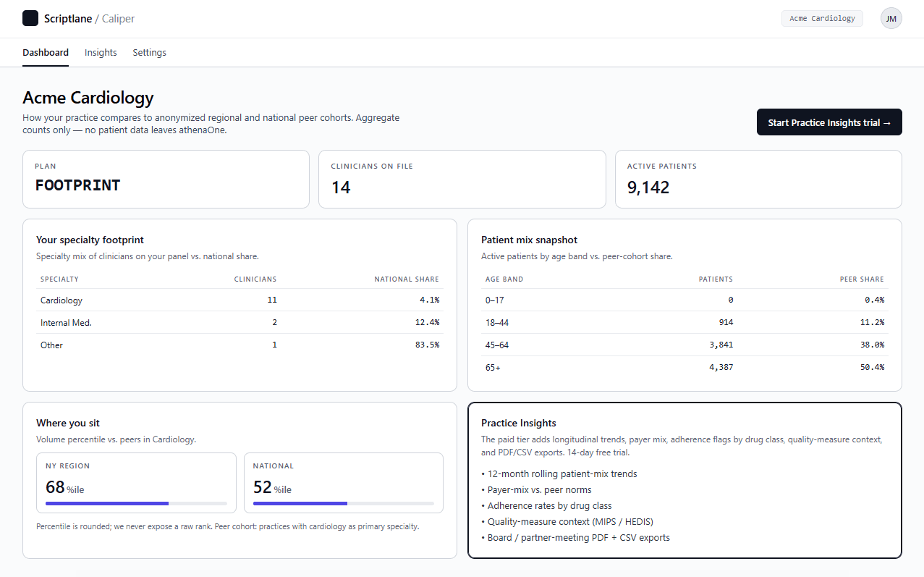Click the Patients column header

(x=716, y=279)
